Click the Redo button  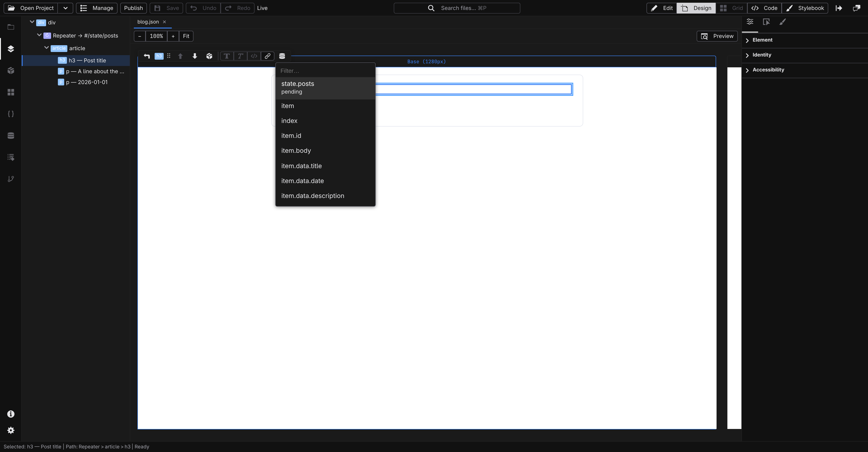[x=238, y=8]
